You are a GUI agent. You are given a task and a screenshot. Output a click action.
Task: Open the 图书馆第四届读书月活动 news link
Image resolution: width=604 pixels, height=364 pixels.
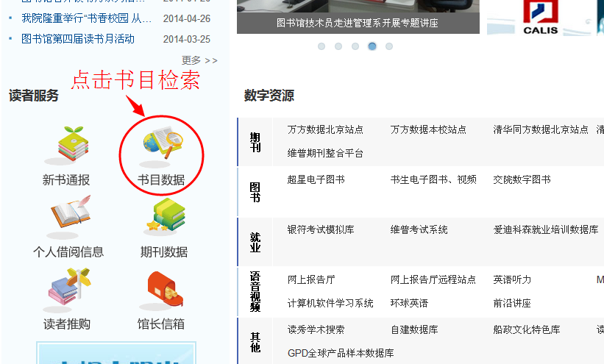78,39
